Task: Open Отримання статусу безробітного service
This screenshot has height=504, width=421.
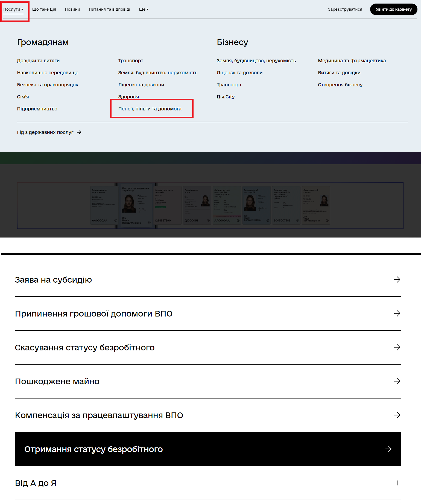Action: (x=208, y=449)
